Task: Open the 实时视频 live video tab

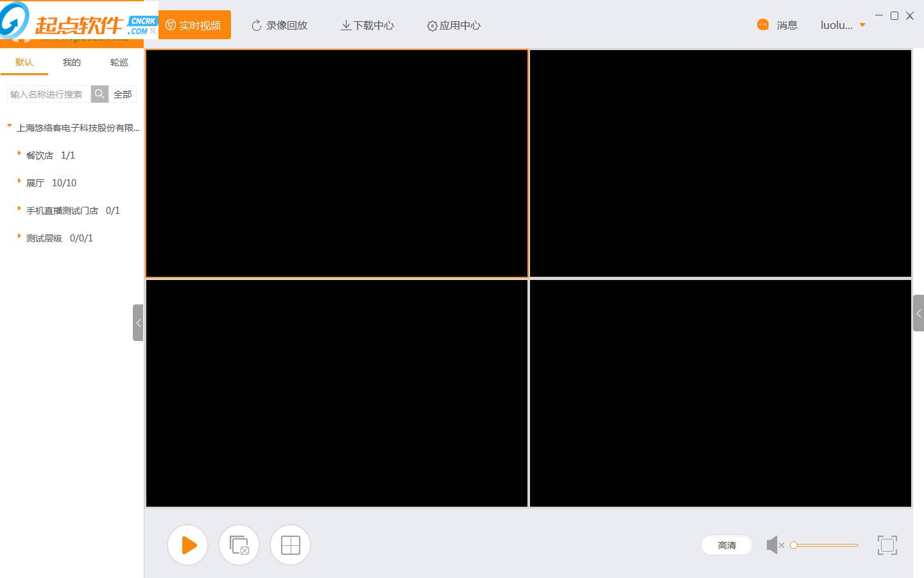Action: point(194,25)
